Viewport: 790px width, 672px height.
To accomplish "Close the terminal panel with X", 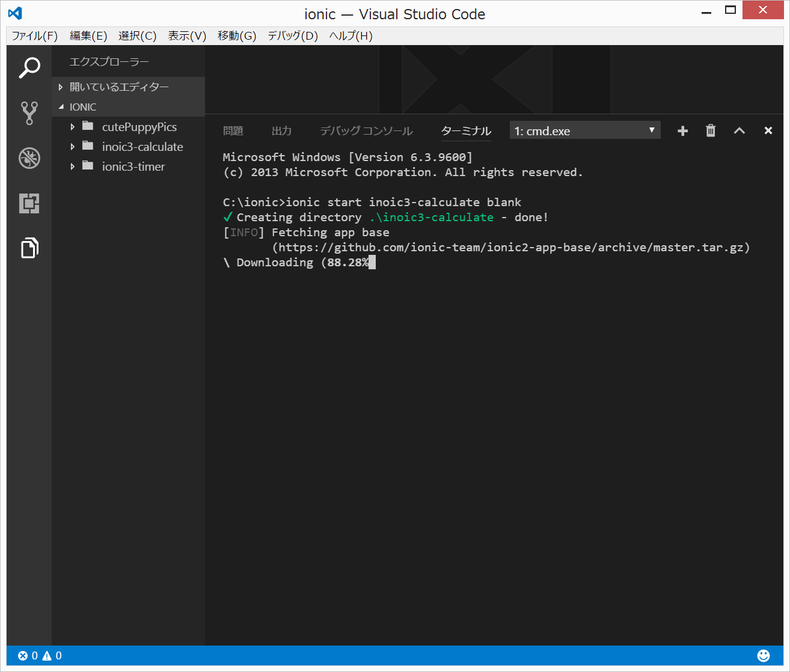I will pyautogui.click(x=768, y=131).
